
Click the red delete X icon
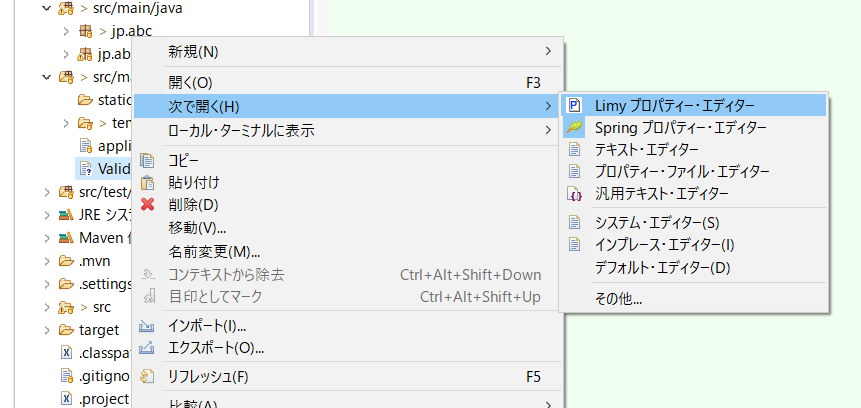click(148, 205)
